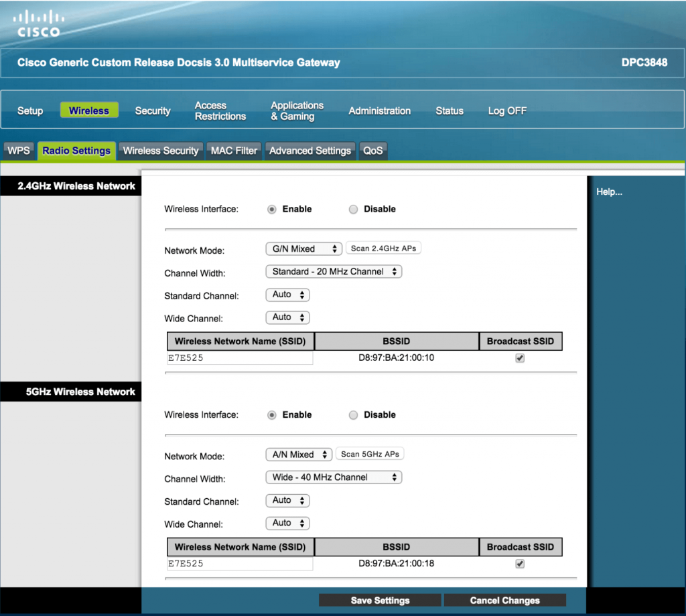Click Scan 2.4GHz APs
The image size is (686, 616).
point(383,248)
